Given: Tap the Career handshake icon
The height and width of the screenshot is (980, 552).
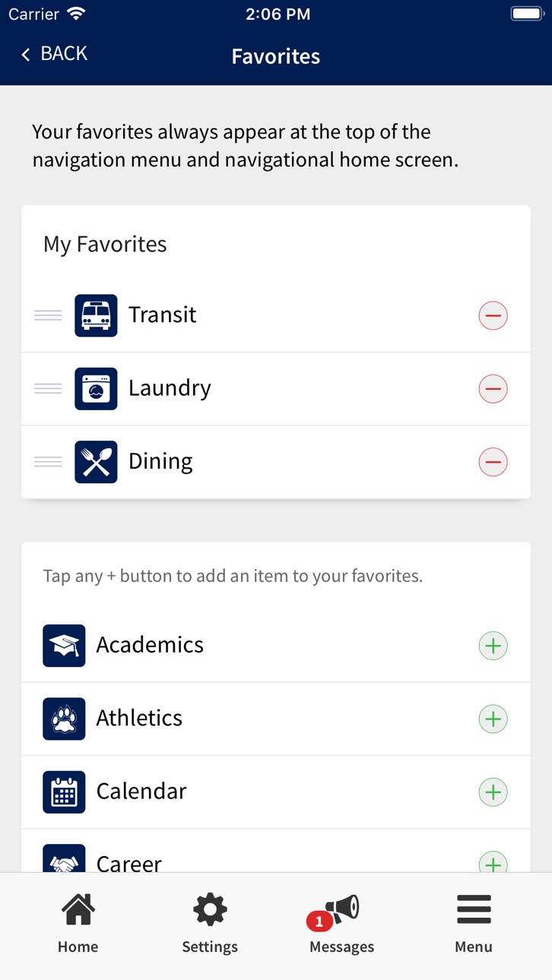Looking at the screenshot, I should 64,858.
